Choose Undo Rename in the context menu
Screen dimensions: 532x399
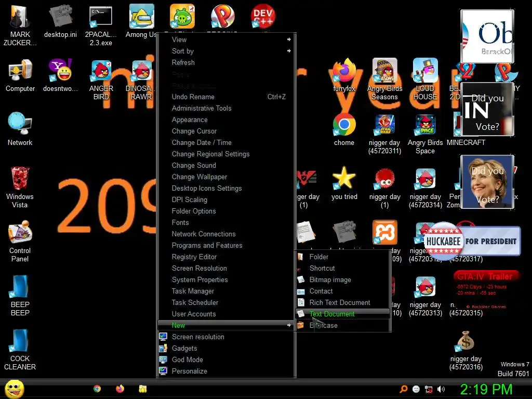[226, 97]
